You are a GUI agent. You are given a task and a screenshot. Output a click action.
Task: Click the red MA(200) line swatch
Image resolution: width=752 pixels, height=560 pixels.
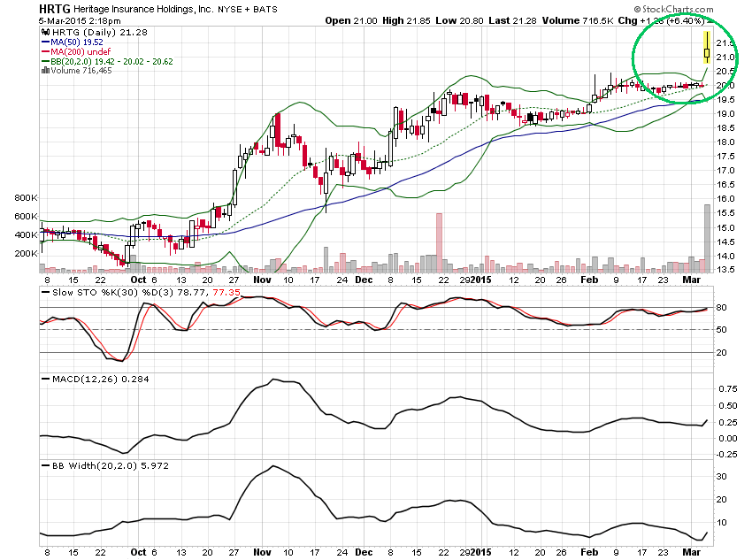45,52
